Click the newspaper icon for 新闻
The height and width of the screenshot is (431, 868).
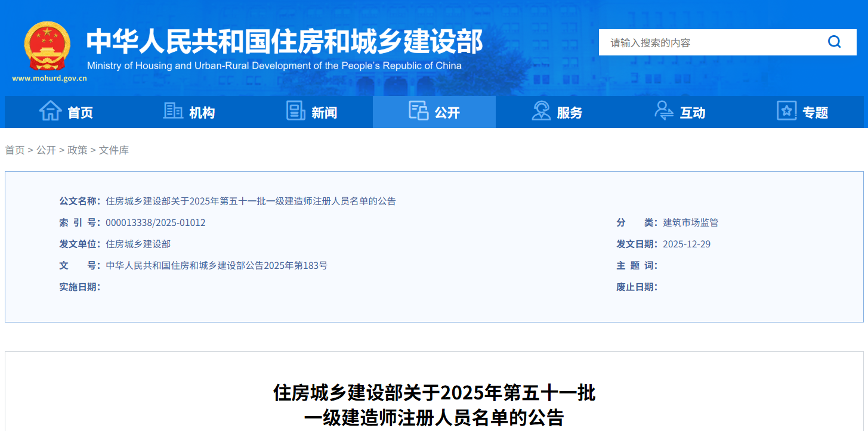295,111
